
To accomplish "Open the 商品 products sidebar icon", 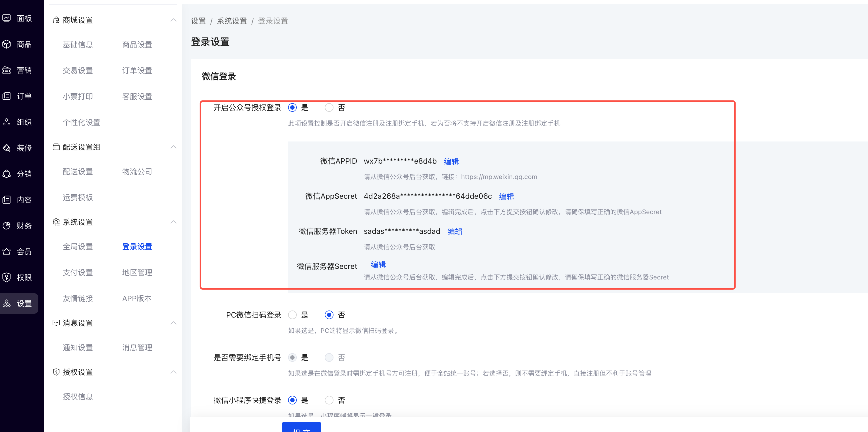I will click(x=7, y=44).
